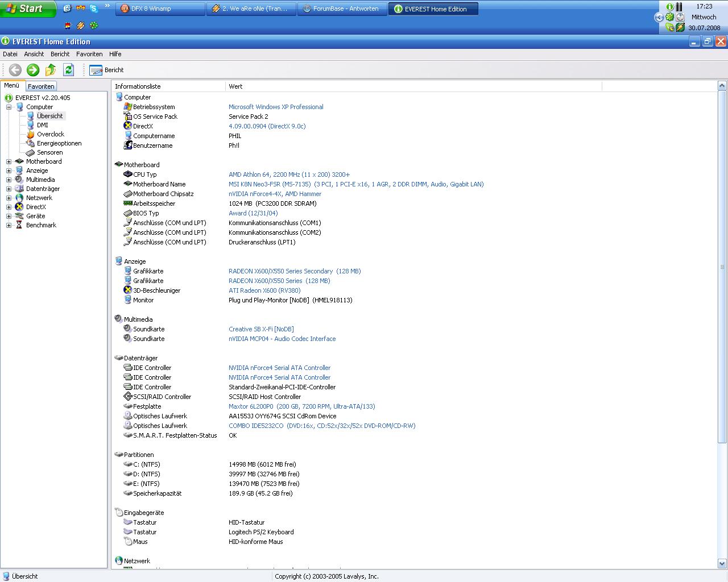Open the Favoriten menu

[x=89, y=54]
